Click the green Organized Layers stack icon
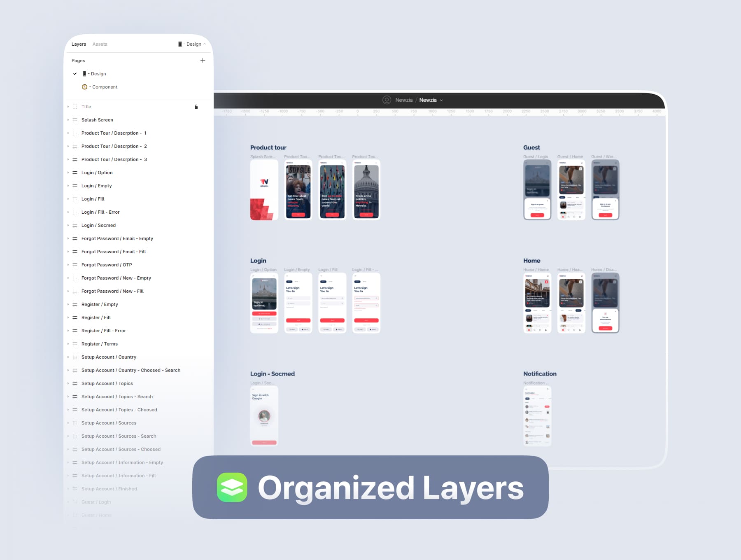Screen dimensions: 741x560 pyautogui.click(x=232, y=487)
